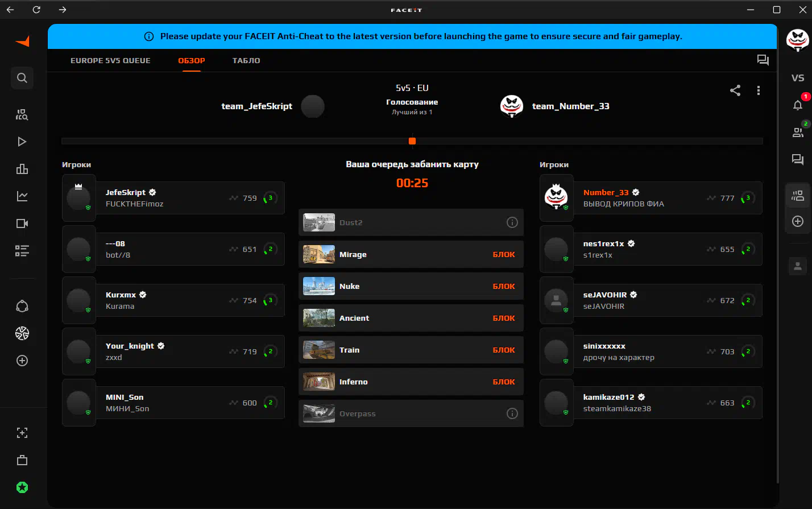Click the plus circle icon in left sidebar
This screenshot has width=812, height=509.
point(22,361)
